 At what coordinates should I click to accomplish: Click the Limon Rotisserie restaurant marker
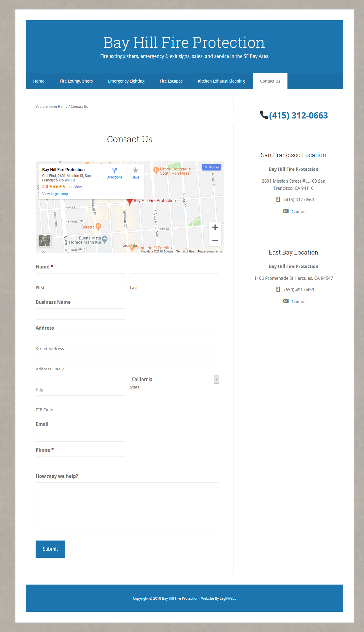pos(156,170)
